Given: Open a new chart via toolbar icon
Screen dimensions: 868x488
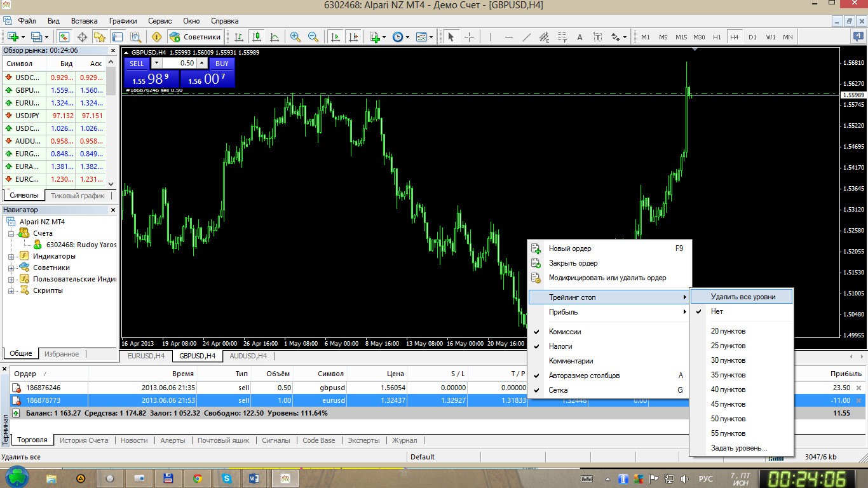Looking at the screenshot, I should pyautogui.click(x=12, y=37).
